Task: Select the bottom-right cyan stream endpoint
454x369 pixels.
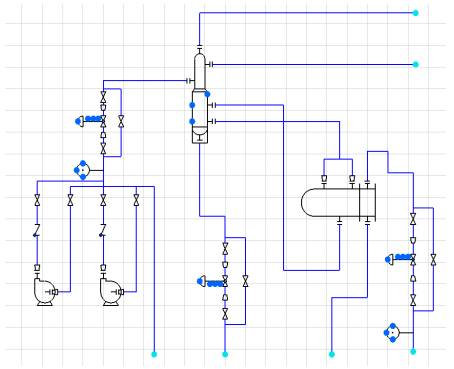Action: [x=413, y=351]
